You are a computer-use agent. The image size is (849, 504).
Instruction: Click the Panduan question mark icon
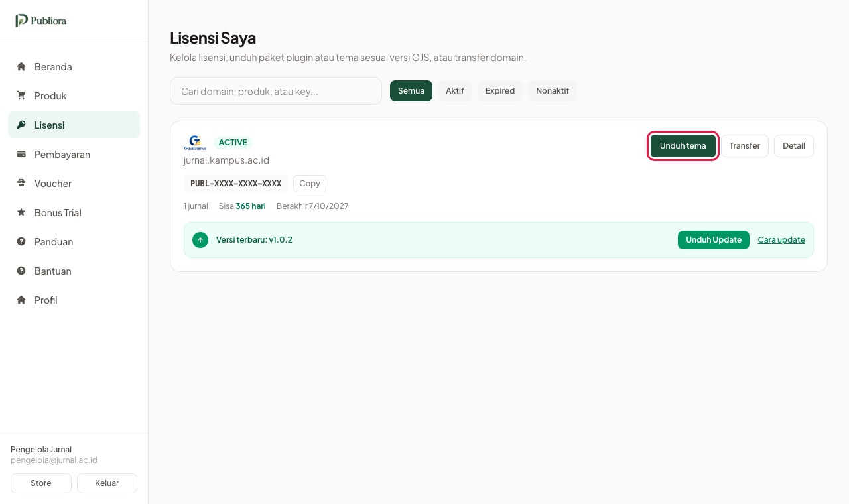pos(21,241)
